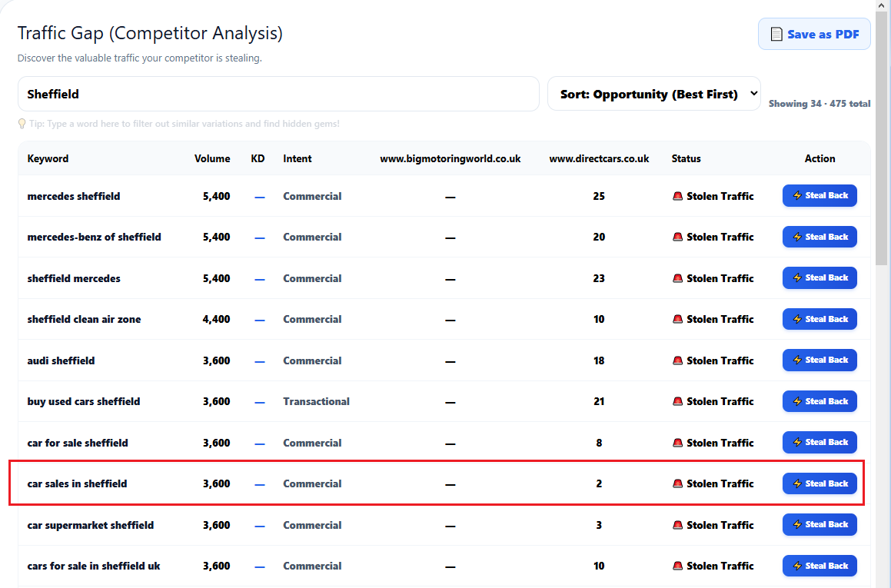The image size is (891, 588).
Task: Select the keyword 'sheffield clean air zone'
Action: (x=84, y=319)
